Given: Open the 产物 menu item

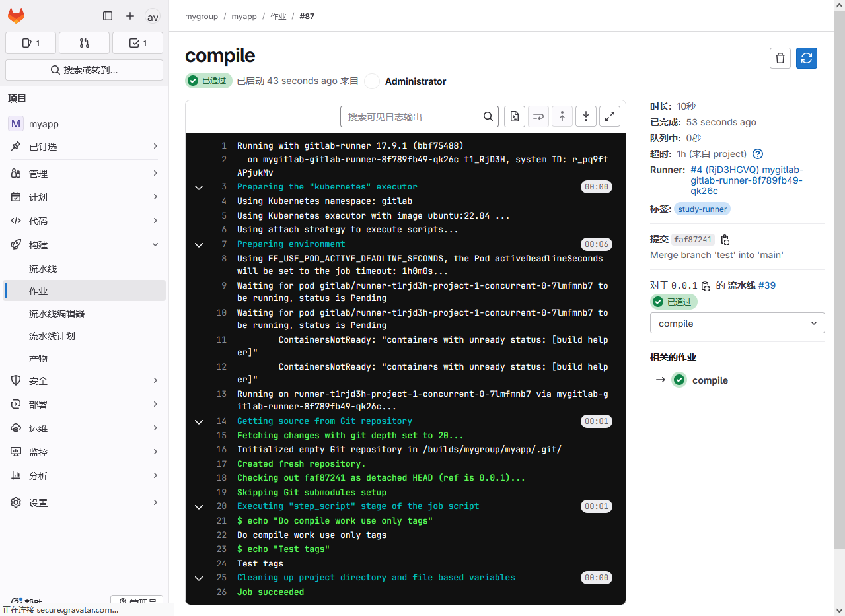Looking at the screenshot, I should (84, 359).
